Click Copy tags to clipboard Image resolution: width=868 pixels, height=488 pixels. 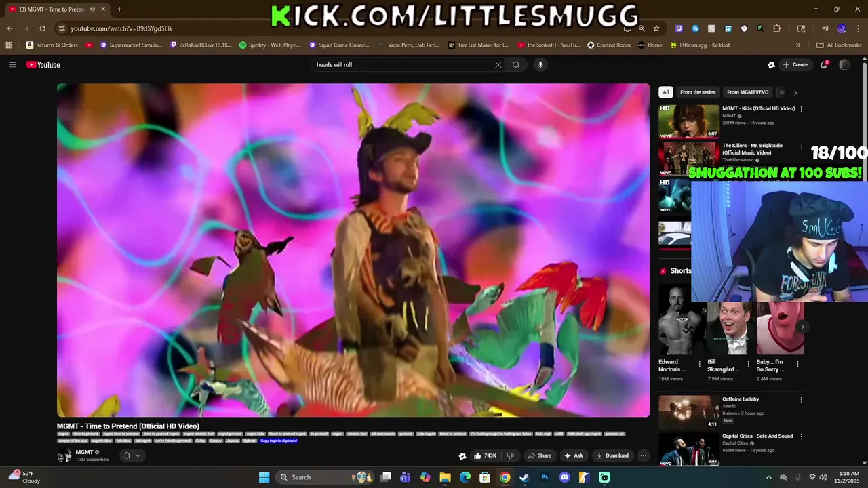tap(279, 441)
